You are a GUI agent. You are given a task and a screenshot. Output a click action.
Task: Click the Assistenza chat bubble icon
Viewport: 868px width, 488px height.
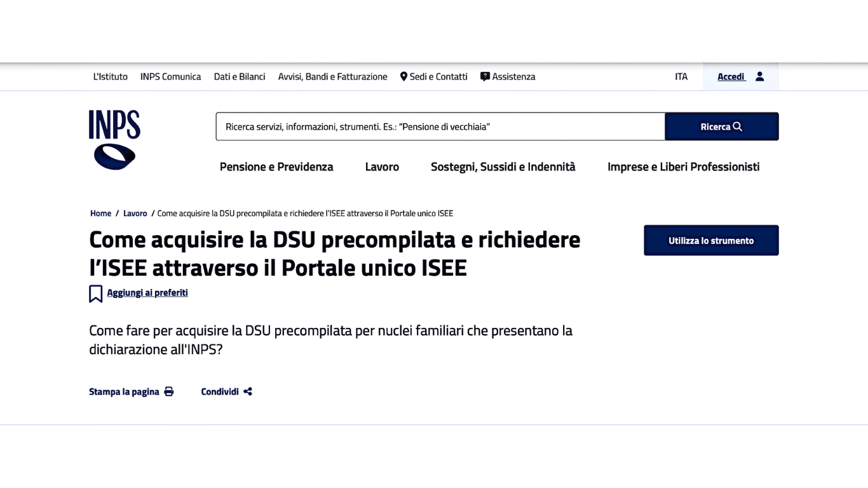(x=485, y=76)
